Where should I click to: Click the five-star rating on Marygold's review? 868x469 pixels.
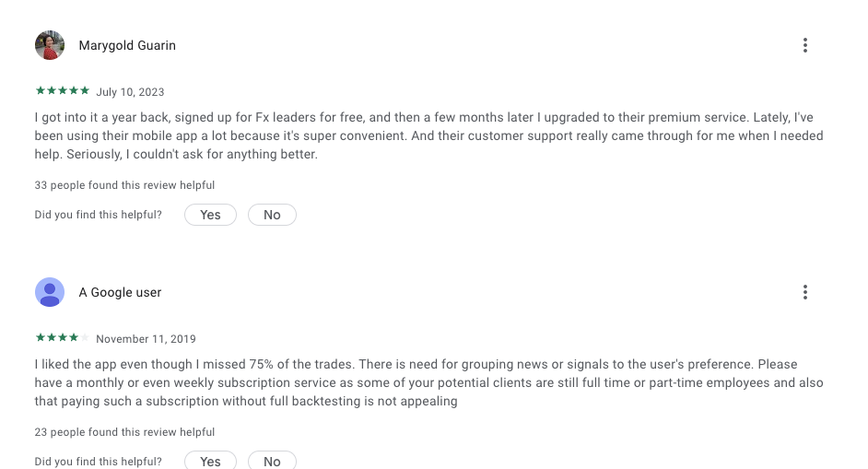pos(62,91)
